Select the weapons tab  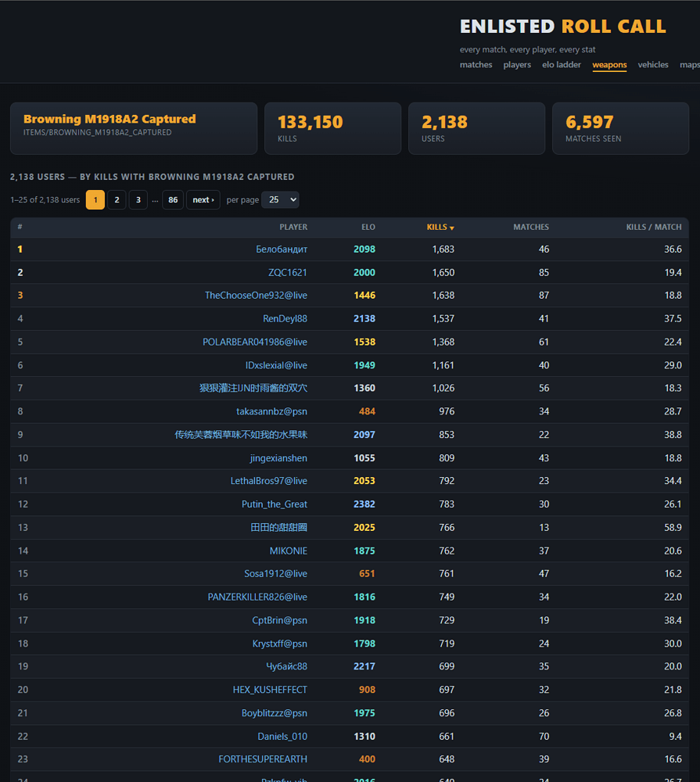(x=609, y=65)
